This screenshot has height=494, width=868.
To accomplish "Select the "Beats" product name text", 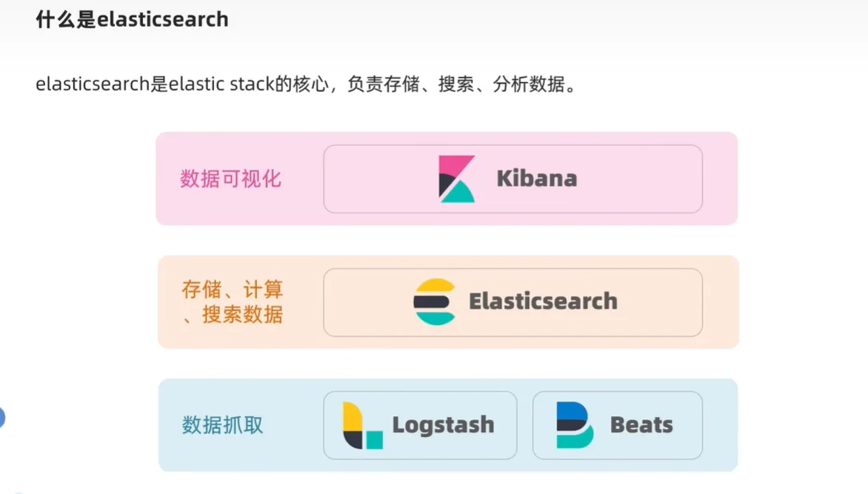I will 641,425.
